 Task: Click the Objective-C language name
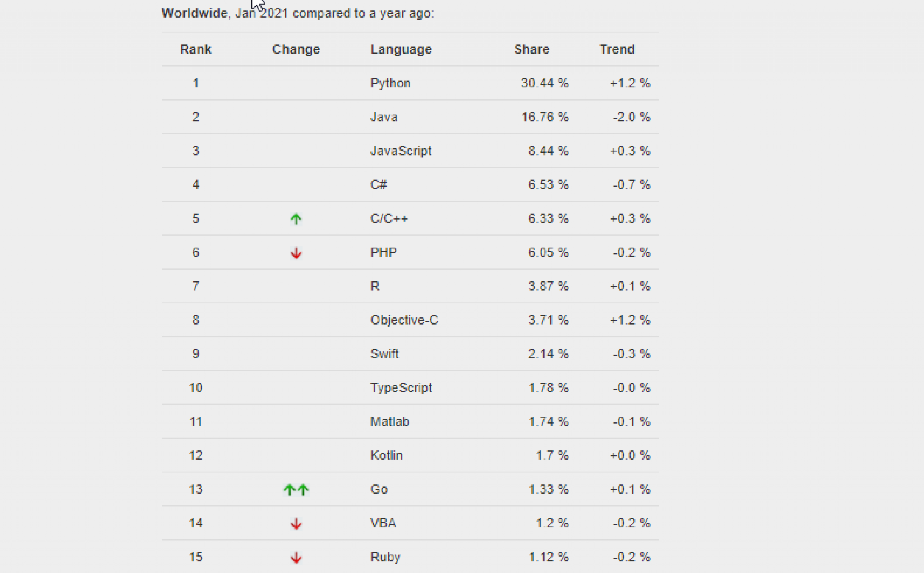pos(404,320)
